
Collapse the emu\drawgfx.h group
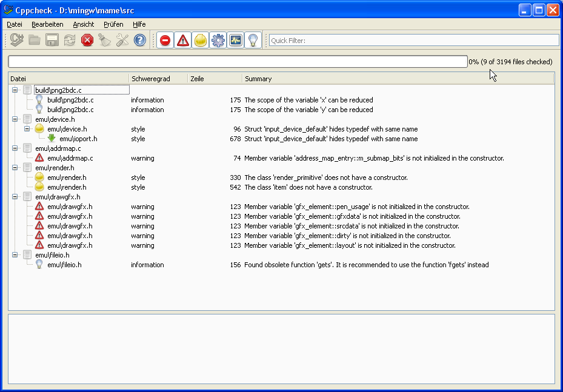coord(15,197)
